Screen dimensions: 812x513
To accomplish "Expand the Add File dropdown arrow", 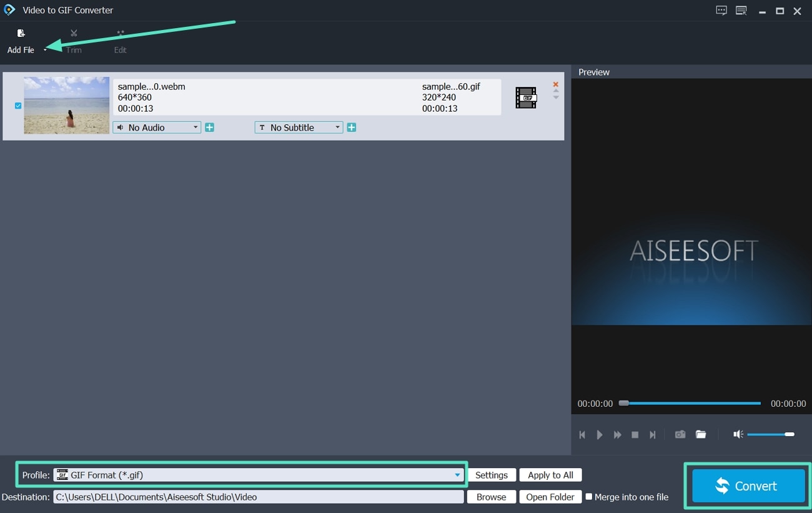I will click(45, 50).
